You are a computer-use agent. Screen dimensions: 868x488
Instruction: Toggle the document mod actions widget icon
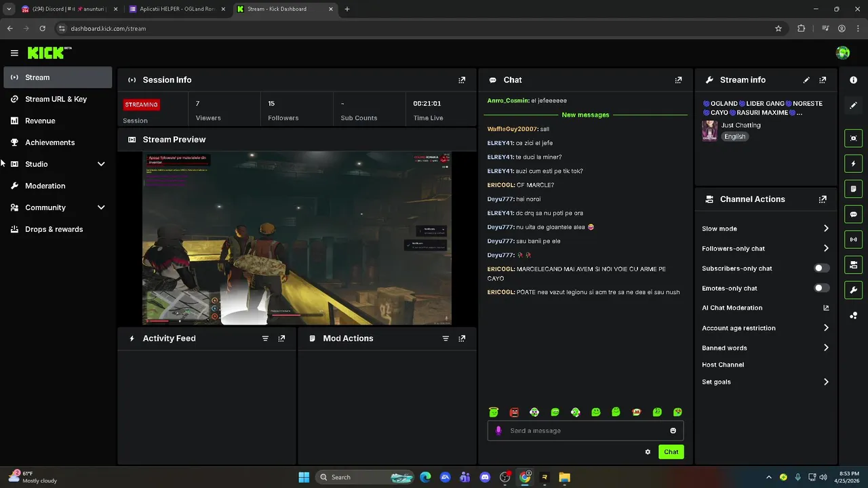pyautogui.click(x=853, y=188)
